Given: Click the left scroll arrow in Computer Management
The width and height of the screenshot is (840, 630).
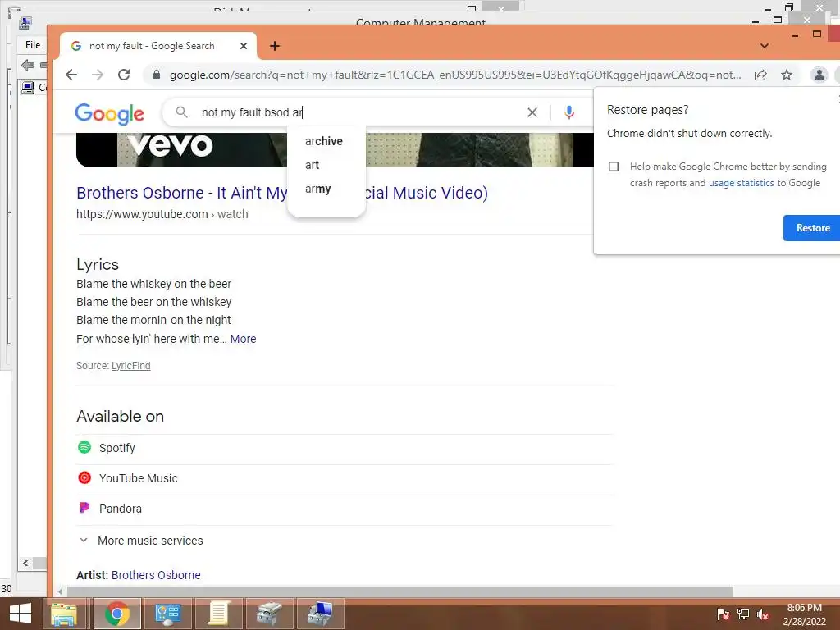Looking at the screenshot, I should pyautogui.click(x=25, y=563).
